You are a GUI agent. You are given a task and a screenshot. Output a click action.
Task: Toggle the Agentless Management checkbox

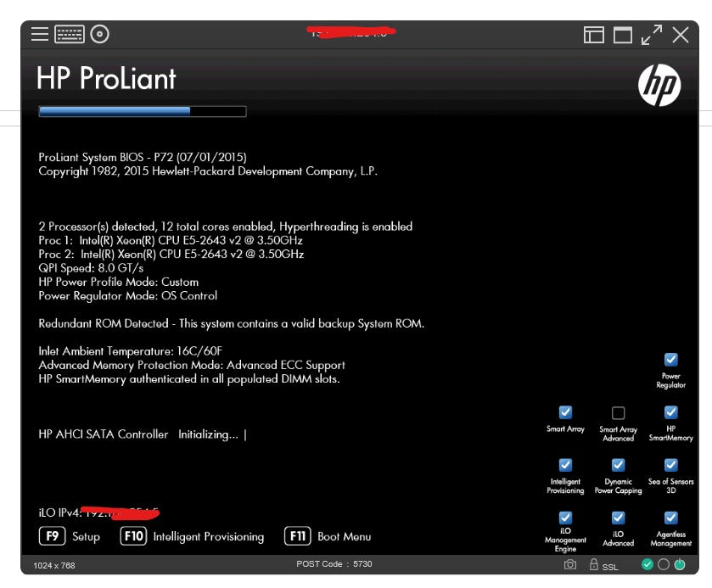670,518
